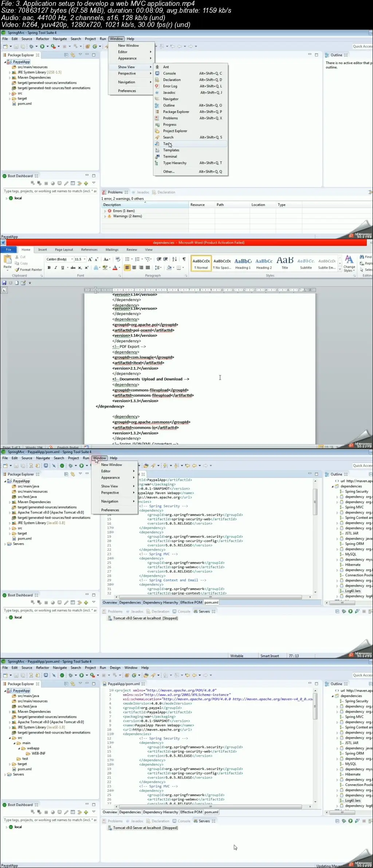Click Word Font Color swatch button
The width and height of the screenshot is (373, 868).
pos(115,268)
